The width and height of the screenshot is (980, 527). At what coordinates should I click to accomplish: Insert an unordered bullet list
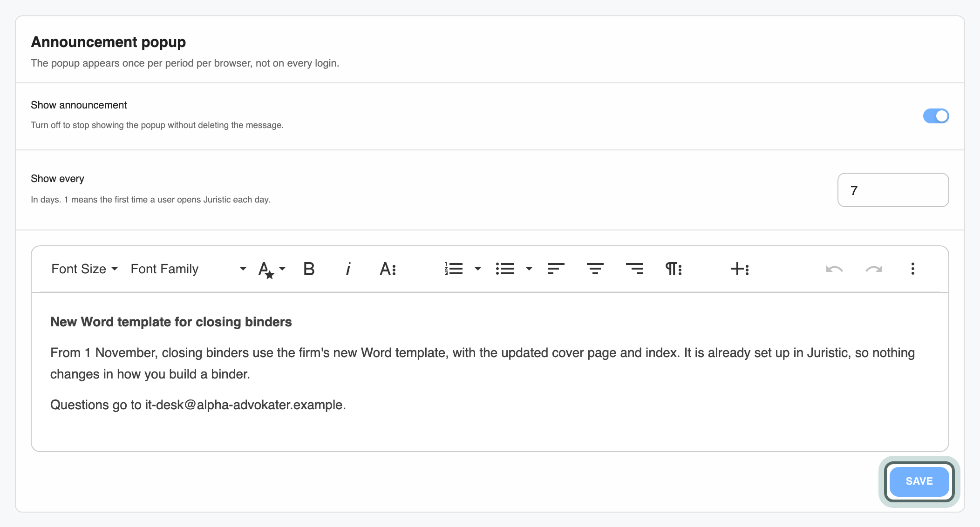coord(505,269)
